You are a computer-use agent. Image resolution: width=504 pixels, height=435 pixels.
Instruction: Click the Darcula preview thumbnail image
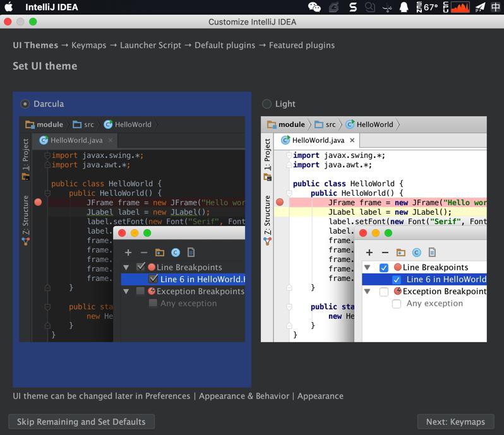[x=132, y=229]
